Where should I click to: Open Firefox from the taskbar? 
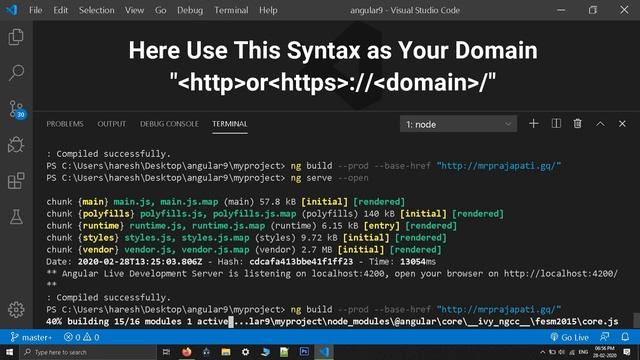(187, 352)
